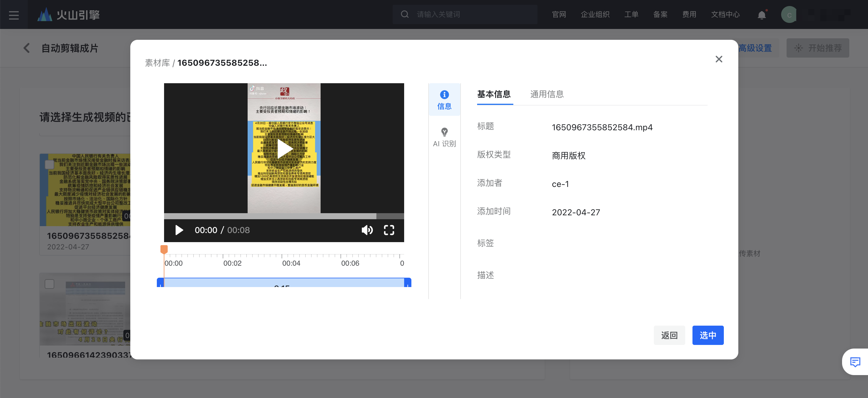Switch to 通用信息 tab
This screenshot has width=868, height=398.
547,94
